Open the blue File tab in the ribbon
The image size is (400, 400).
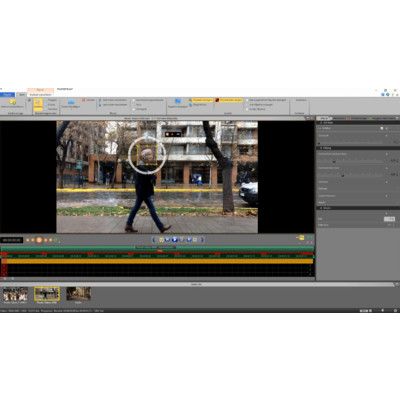click(x=7, y=95)
